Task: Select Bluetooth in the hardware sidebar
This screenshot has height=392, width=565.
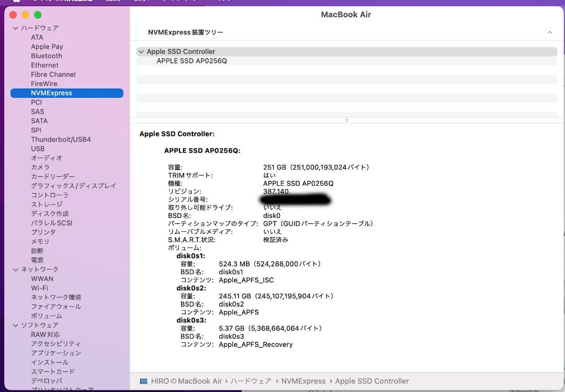Action: [46, 55]
